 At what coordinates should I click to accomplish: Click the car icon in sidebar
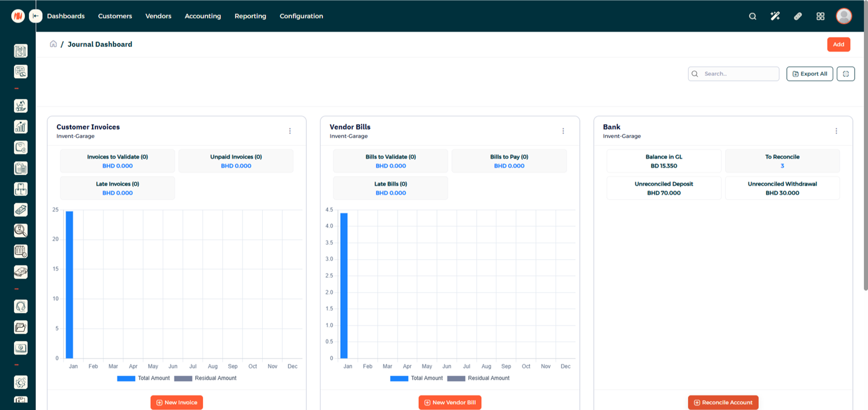point(21,272)
